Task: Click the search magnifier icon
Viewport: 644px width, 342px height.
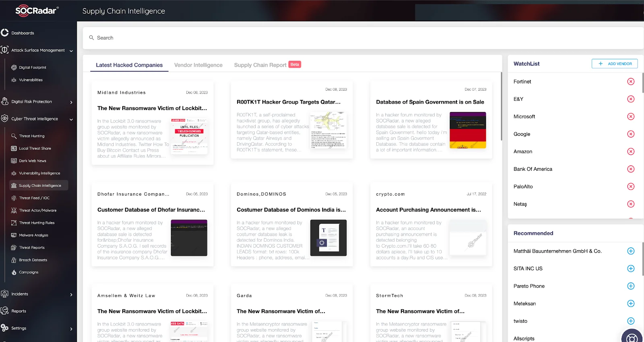Action: tap(91, 37)
